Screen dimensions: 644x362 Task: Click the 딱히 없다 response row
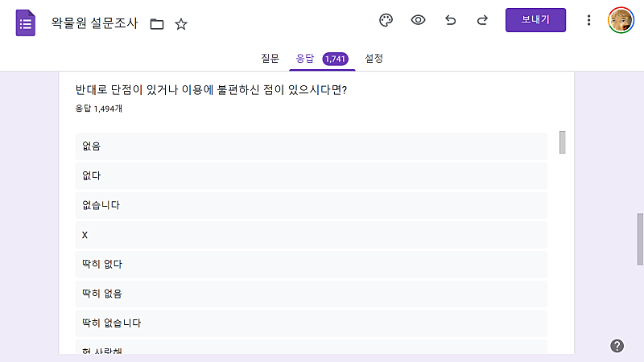pyautogui.click(x=311, y=264)
